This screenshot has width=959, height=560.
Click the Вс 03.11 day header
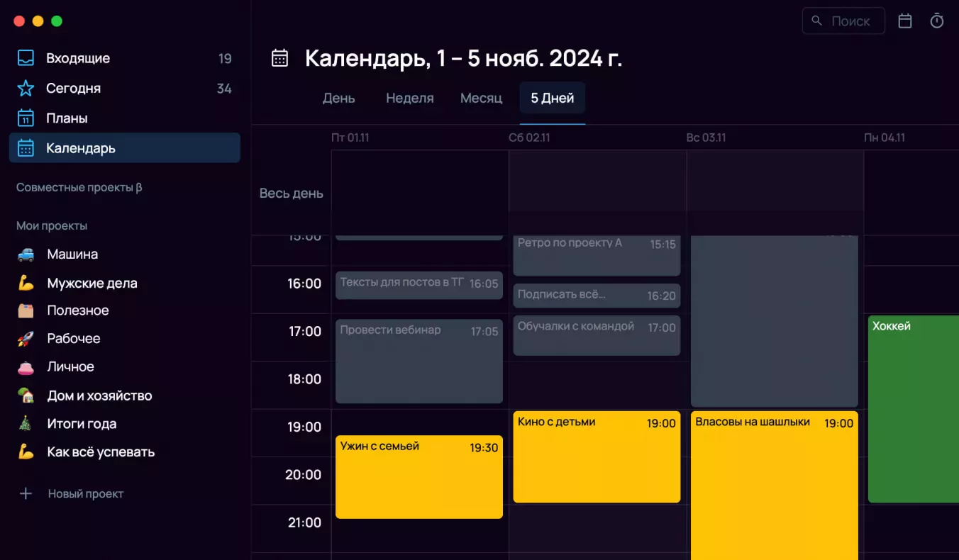pyautogui.click(x=706, y=138)
